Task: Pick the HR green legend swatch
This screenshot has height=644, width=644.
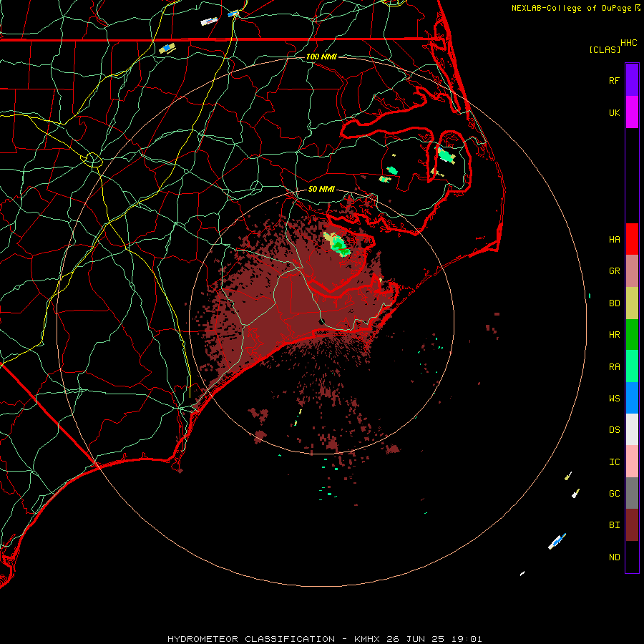Action: tap(632, 334)
